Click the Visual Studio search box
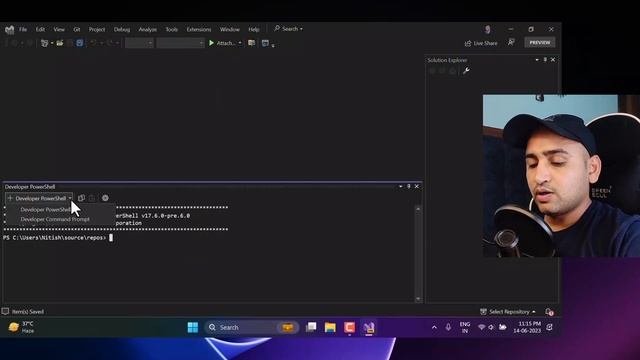This screenshot has height=360, width=640. [288, 29]
